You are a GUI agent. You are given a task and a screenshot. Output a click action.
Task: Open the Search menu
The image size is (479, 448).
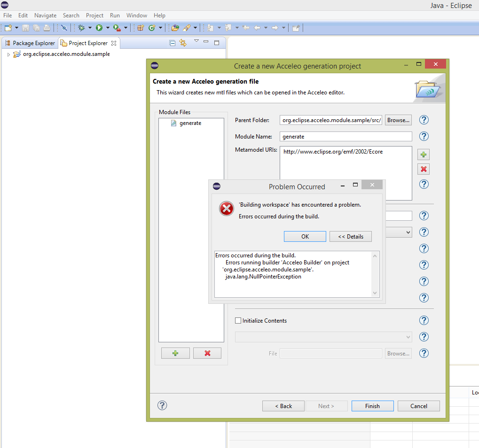point(71,15)
